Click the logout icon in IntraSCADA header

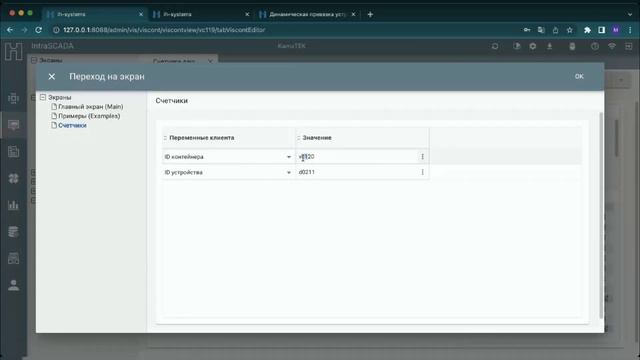[629, 46]
